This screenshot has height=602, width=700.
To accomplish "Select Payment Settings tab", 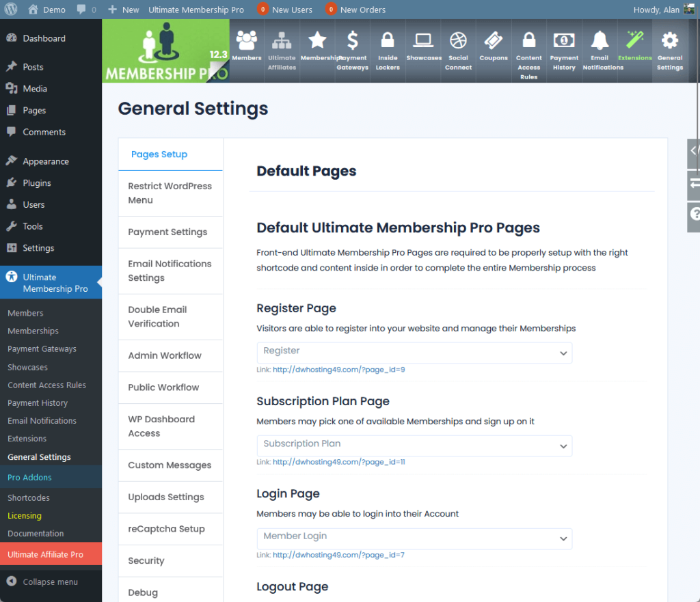I will click(x=170, y=232).
